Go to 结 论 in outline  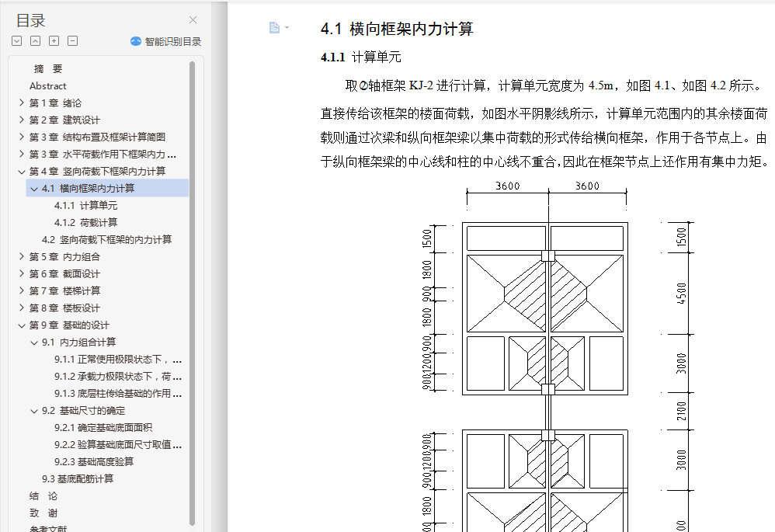tap(43, 496)
